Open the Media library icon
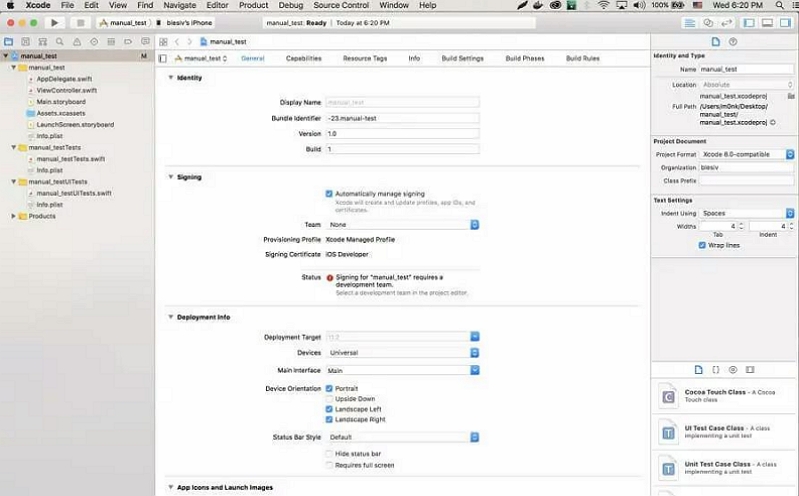The image size is (799, 496). point(750,370)
